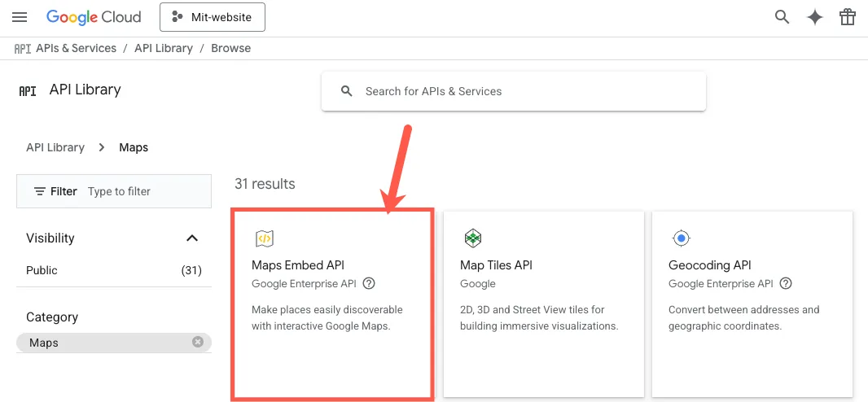Click the Google Cloud logo
Image resolution: width=868 pixels, height=402 pixels.
(94, 17)
